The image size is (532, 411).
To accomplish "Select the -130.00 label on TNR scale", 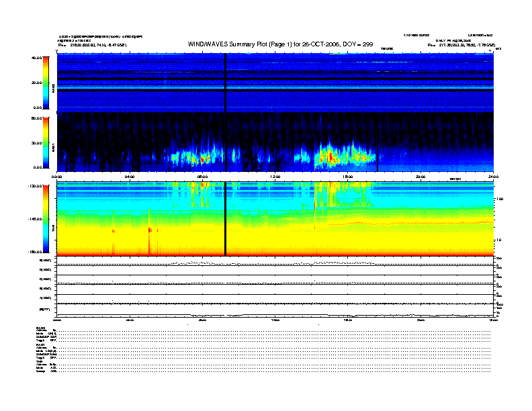I will [x=35, y=186].
